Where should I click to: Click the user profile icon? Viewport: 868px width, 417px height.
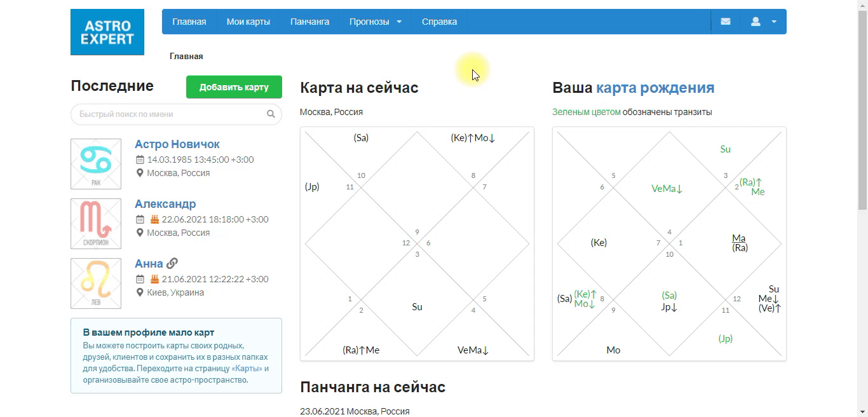tap(756, 22)
